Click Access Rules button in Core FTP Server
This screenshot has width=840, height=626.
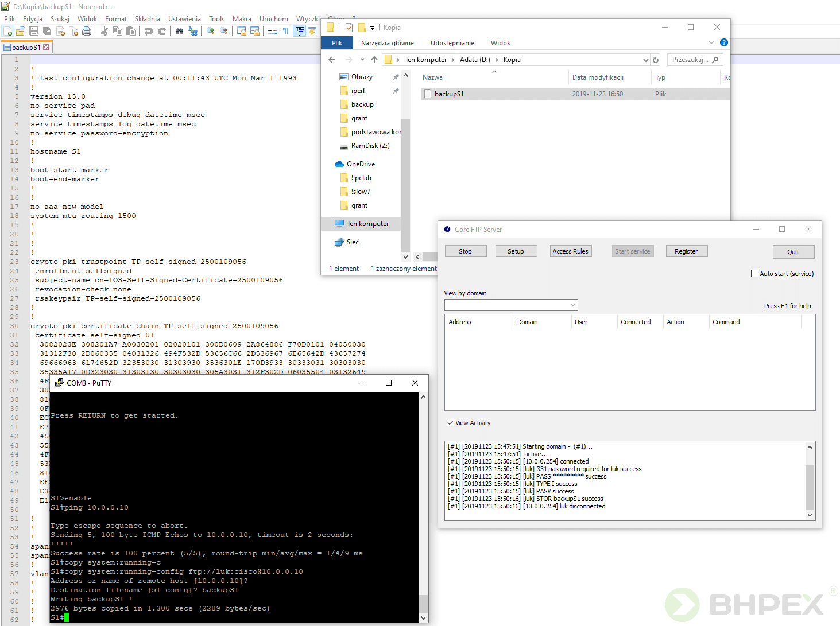click(570, 251)
